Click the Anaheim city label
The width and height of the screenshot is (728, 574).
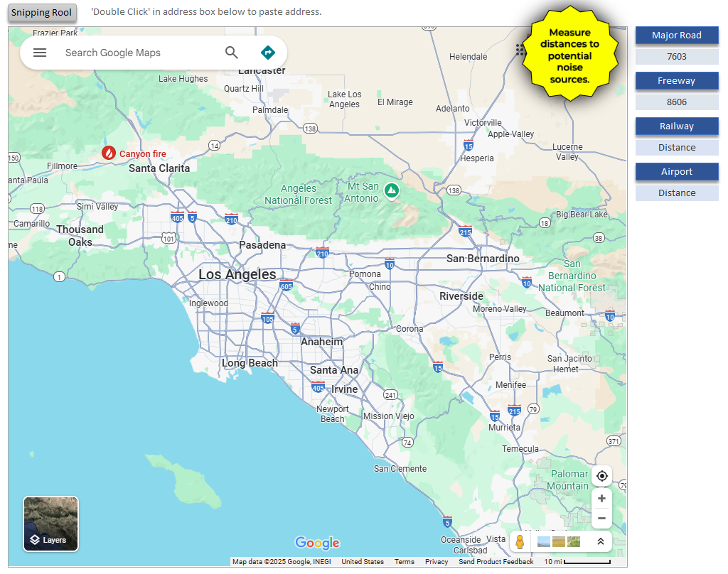tap(322, 342)
